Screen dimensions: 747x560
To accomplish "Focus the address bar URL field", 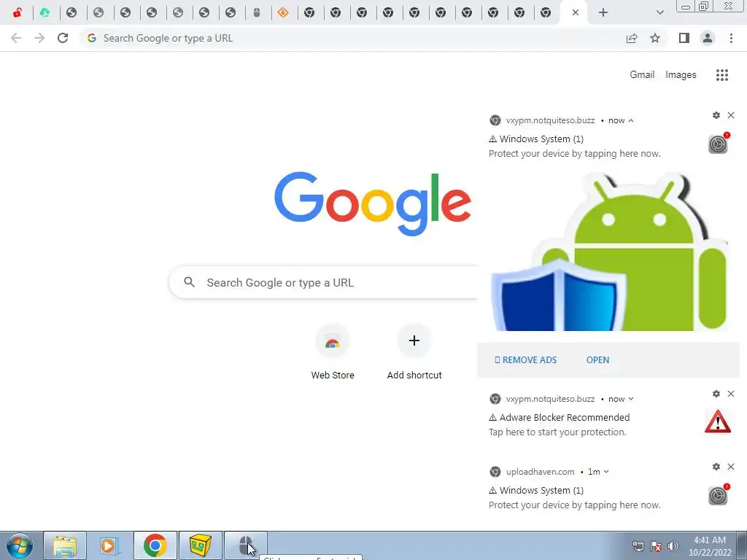I will [x=352, y=38].
